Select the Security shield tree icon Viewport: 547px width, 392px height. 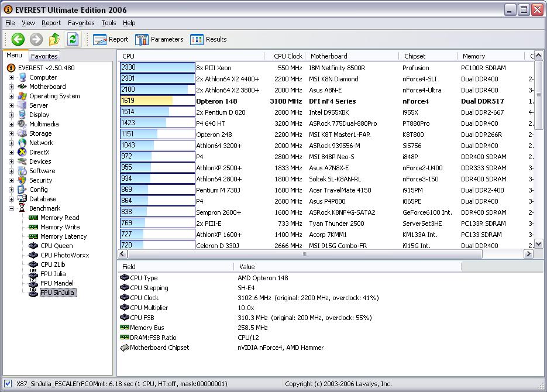click(22, 180)
